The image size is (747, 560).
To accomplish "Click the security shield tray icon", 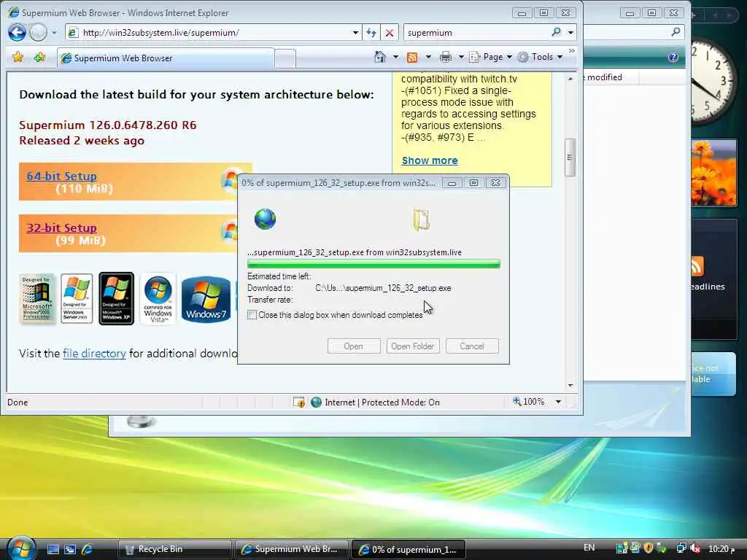I will point(648,548).
